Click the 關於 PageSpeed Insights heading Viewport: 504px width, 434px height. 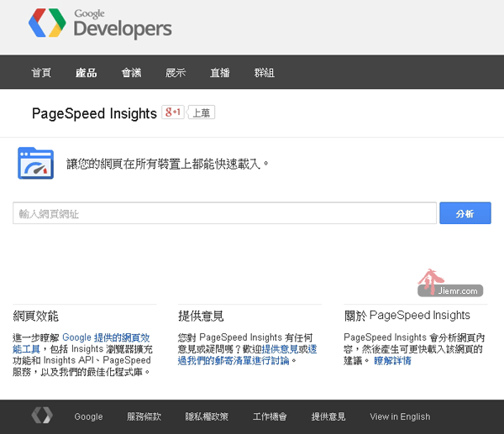click(407, 316)
